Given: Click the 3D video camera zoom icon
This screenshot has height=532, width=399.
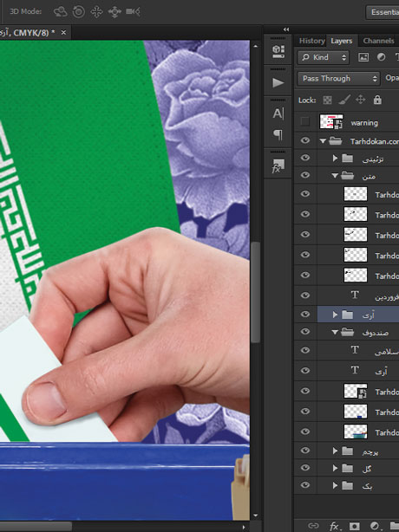Looking at the screenshot, I should 133,12.
